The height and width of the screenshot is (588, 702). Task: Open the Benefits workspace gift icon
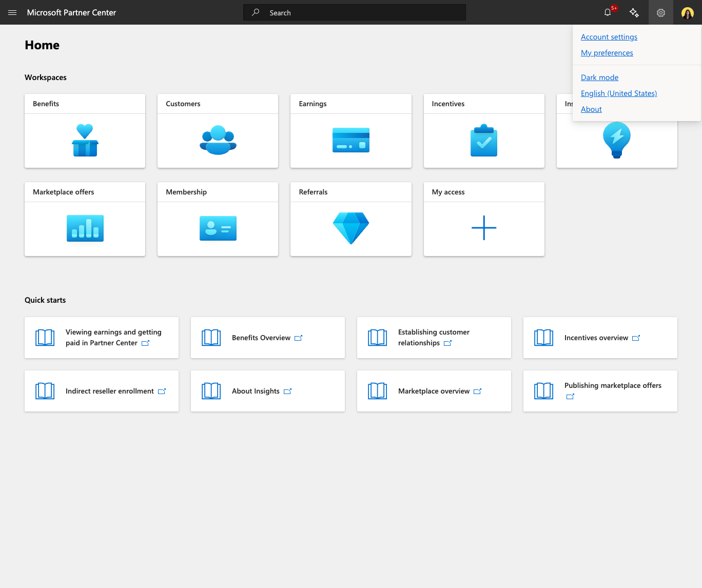coord(85,140)
